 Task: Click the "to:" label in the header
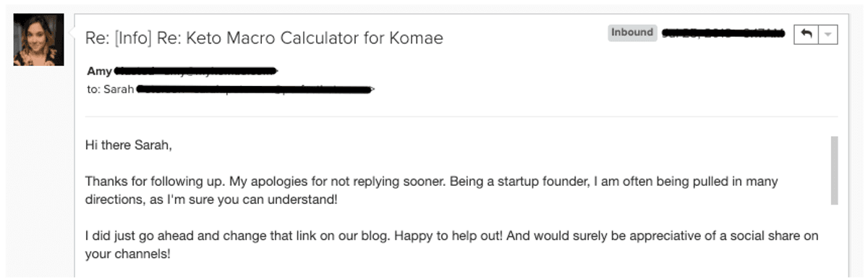(94, 90)
